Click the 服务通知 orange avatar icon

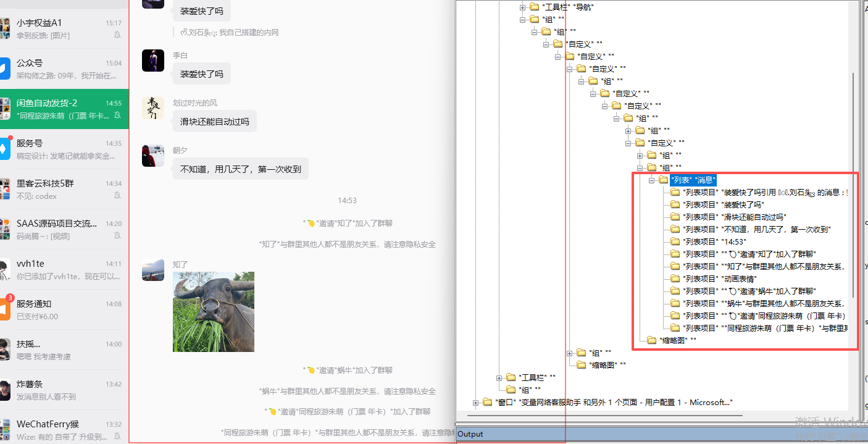pyautogui.click(x=4, y=309)
